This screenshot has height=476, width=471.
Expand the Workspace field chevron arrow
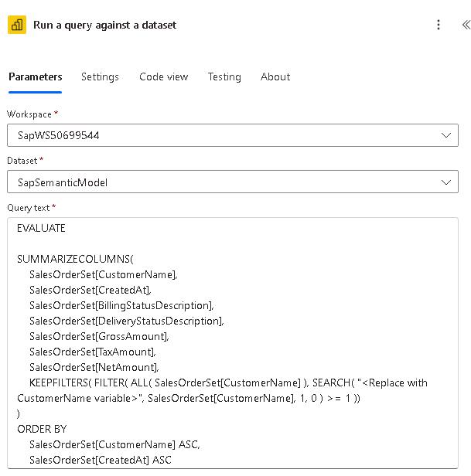point(445,135)
